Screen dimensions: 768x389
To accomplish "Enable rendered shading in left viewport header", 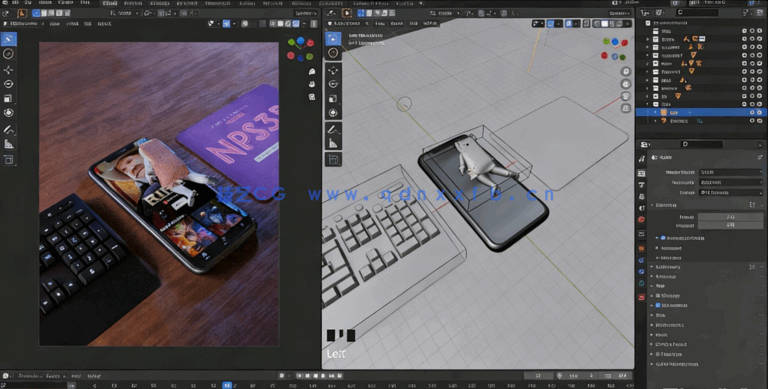I will 296,24.
